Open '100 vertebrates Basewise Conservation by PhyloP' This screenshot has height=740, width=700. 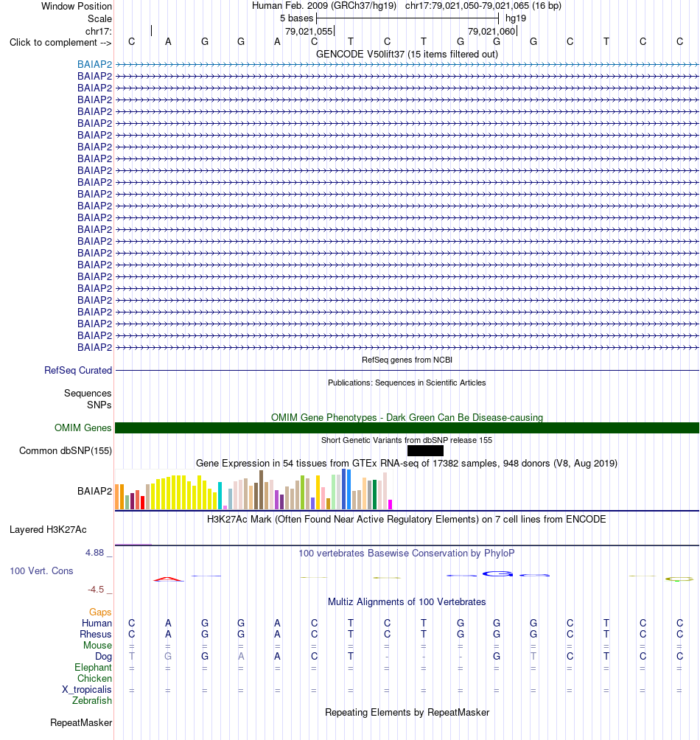tap(407, 553)
